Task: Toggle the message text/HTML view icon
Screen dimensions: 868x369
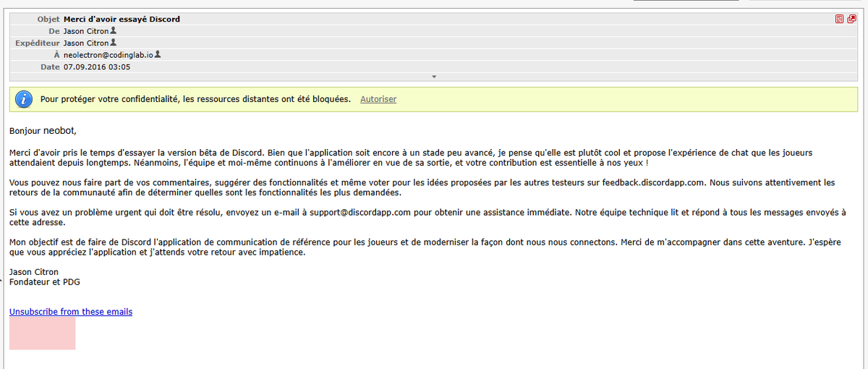Action: [839, 19]
